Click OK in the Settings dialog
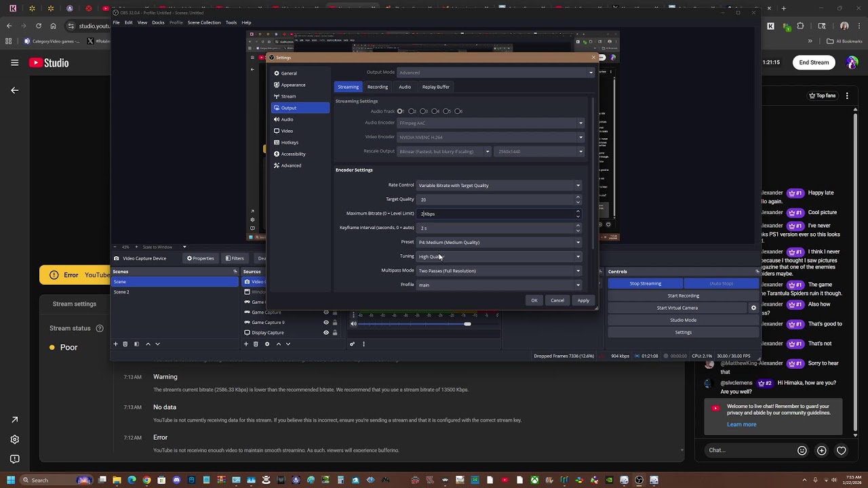868x488 pixels. click(x=534, y=300)
